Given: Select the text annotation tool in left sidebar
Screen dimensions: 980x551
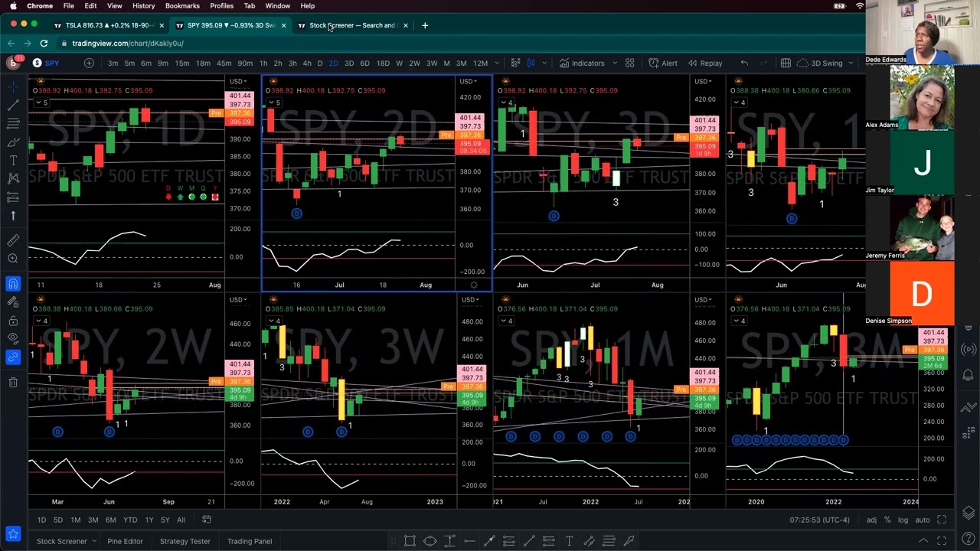Looking at the screenshot, I should (x=13, y=160).
